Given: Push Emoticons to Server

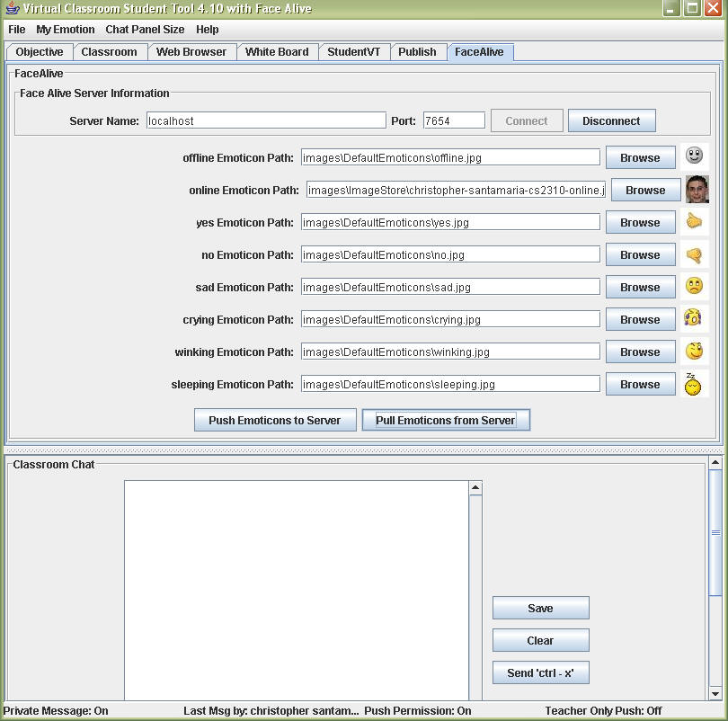Looking at the screenshot, I should pos(274,420).
